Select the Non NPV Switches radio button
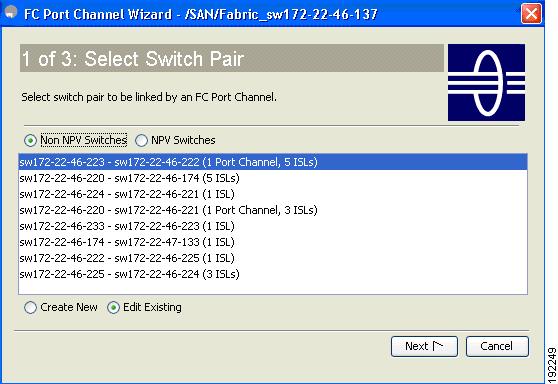This screenshot has height=384, width=558. 30,141
